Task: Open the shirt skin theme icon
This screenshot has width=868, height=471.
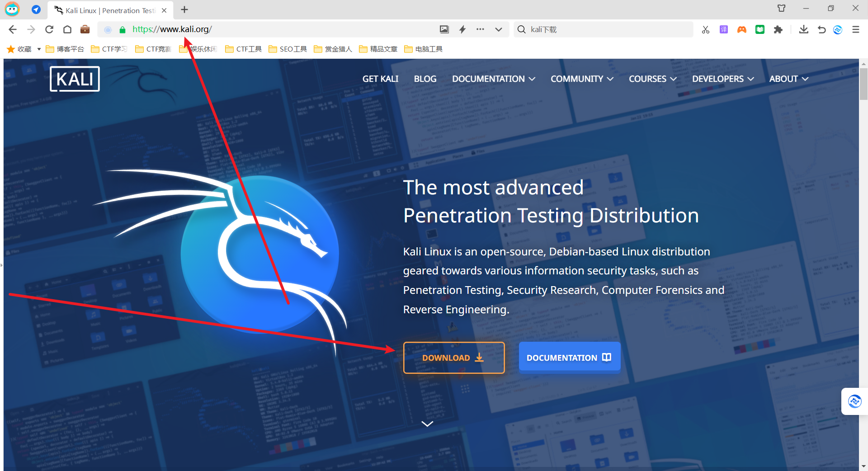Action: tap(782, 8)
